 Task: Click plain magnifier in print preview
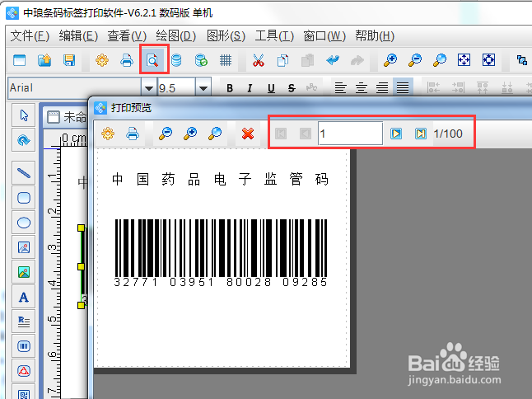pyautogui.click(x=215, y=134)
